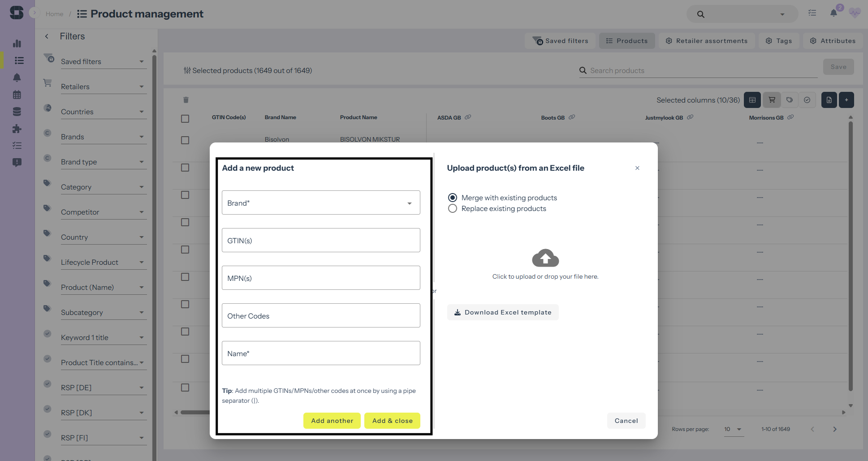Expand the Category filter dropdown
This screenshot has height=461, width=868.
pos(102,187)
